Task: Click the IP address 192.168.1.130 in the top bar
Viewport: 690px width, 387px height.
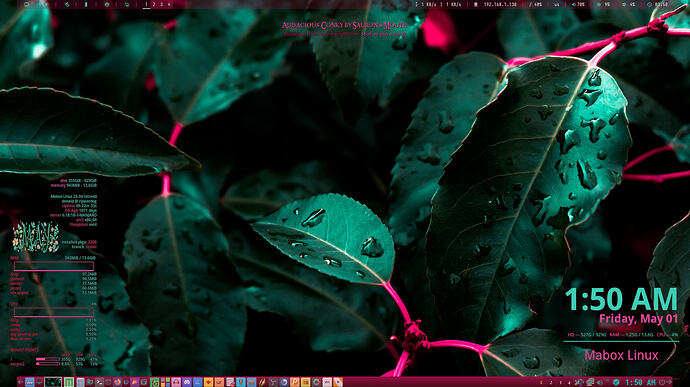Action: (500, 4)
